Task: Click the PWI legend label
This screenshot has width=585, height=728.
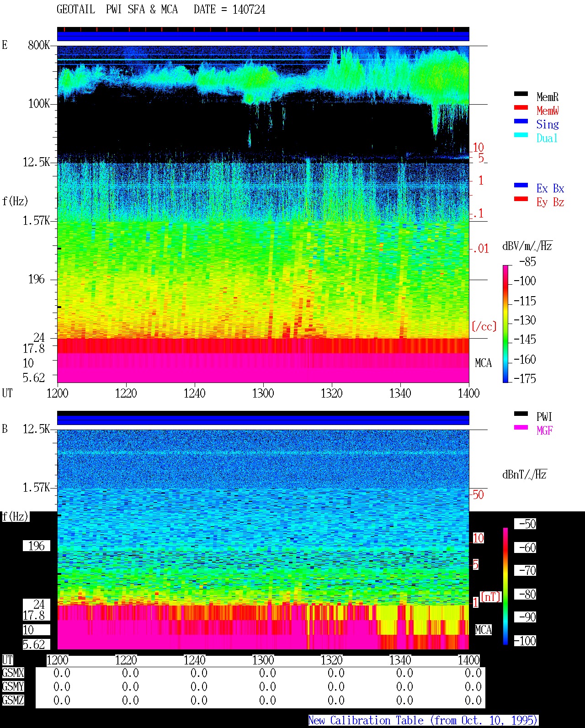Action: [544, 417]
